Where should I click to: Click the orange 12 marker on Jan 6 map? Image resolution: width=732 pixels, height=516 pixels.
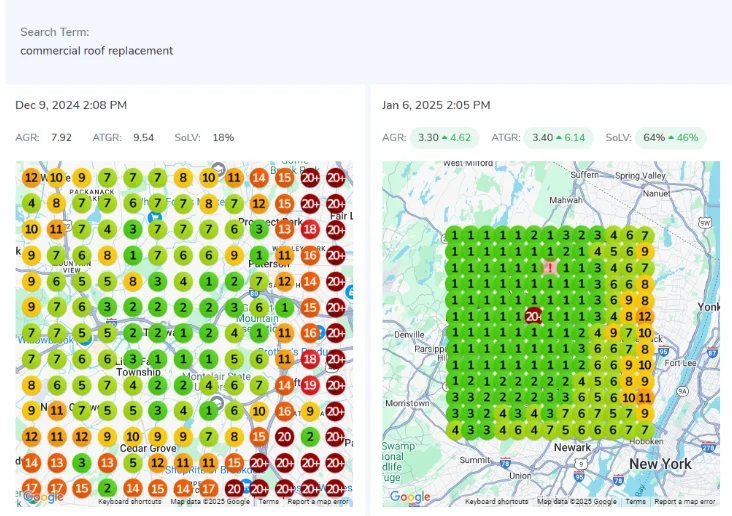click(645, 316)
